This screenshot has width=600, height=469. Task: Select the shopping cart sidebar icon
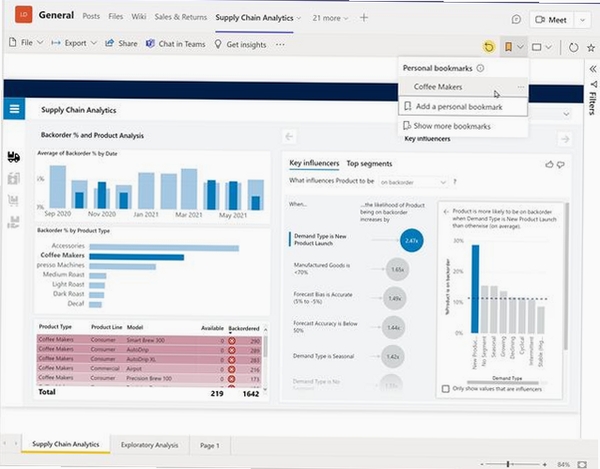tap(13, 200)
